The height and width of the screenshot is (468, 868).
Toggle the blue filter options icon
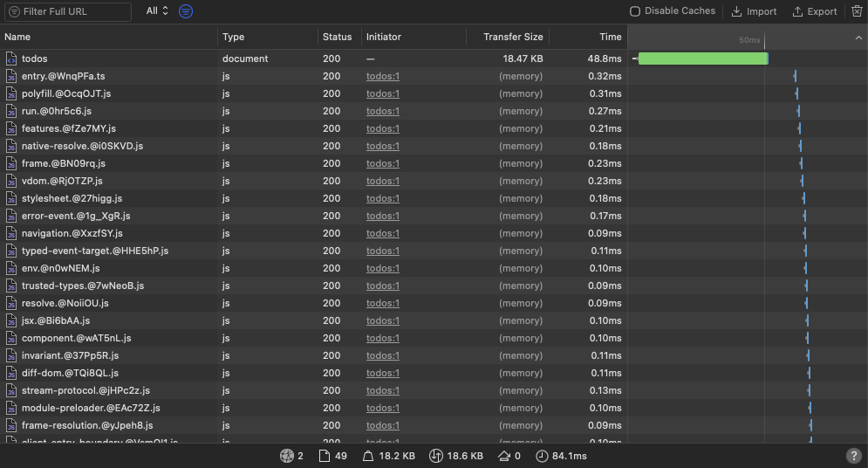tap(186, 11)
